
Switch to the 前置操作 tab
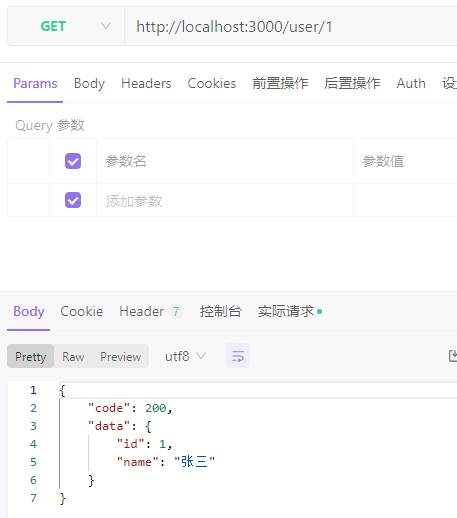point(280,83)
